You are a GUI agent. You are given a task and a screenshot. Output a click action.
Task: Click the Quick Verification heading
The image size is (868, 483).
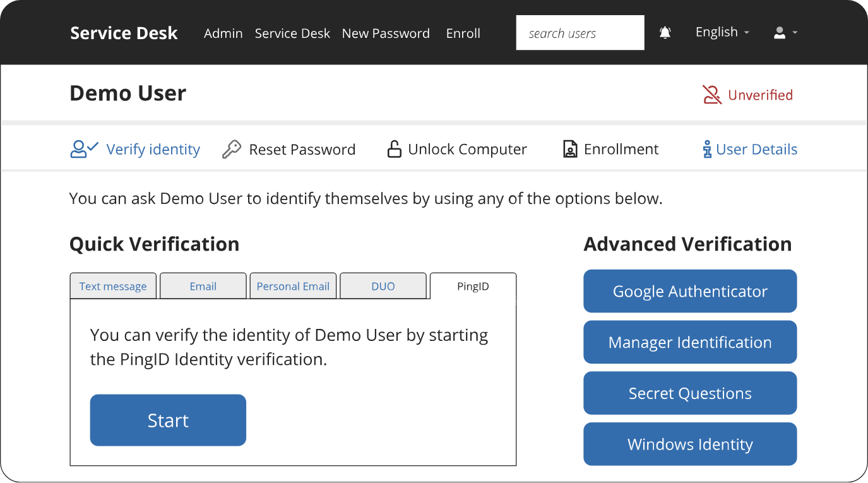154,244
